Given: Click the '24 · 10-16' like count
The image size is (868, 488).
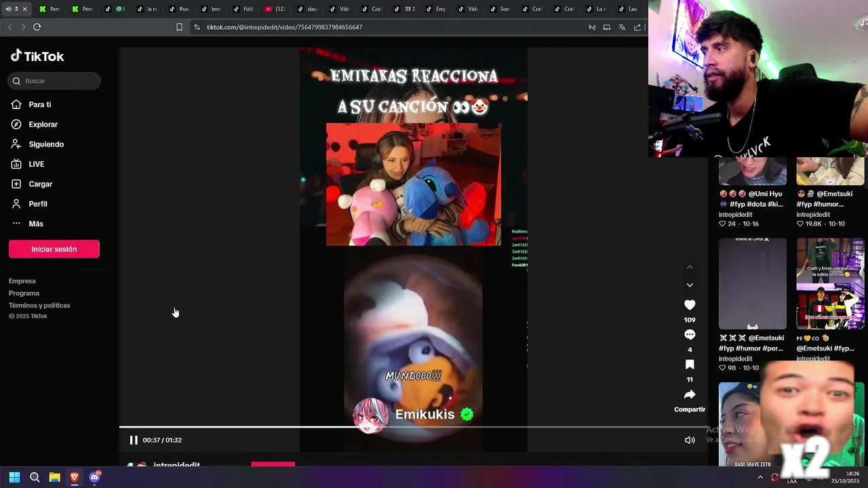Looking at the screenshot, I should (x=739, y=224).
